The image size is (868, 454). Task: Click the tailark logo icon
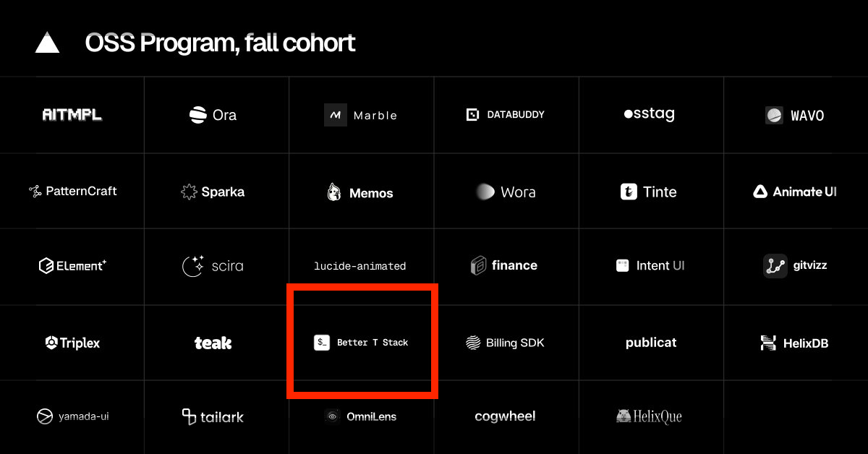[189, 416]
